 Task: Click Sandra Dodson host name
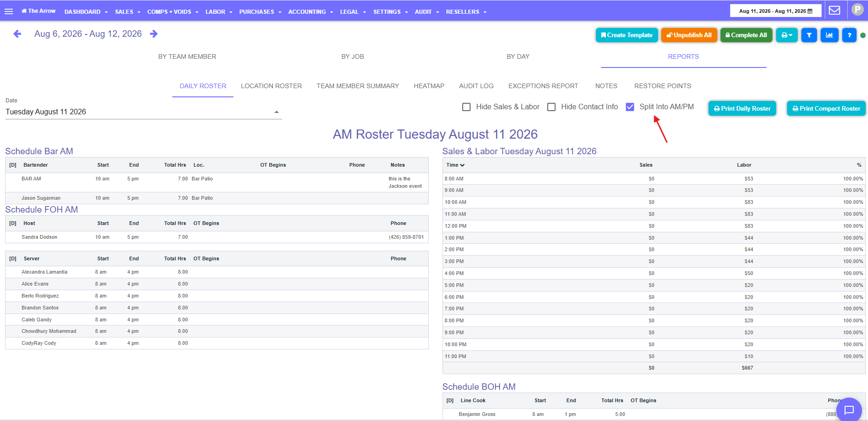[x=40, y=237]
